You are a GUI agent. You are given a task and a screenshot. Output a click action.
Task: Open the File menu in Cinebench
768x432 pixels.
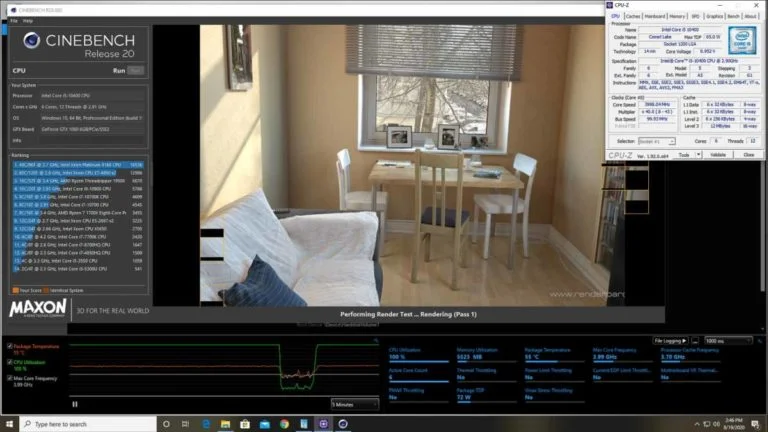(14, 21)
